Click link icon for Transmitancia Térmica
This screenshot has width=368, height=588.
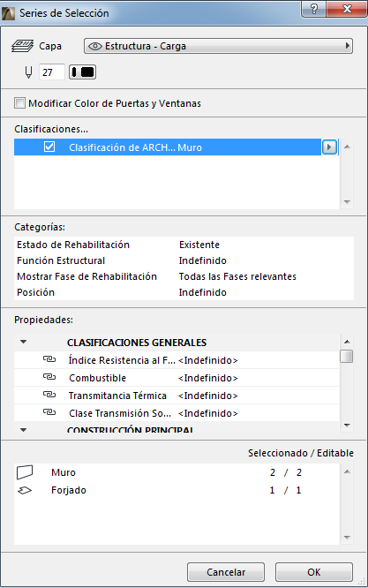tap(49, 395)
